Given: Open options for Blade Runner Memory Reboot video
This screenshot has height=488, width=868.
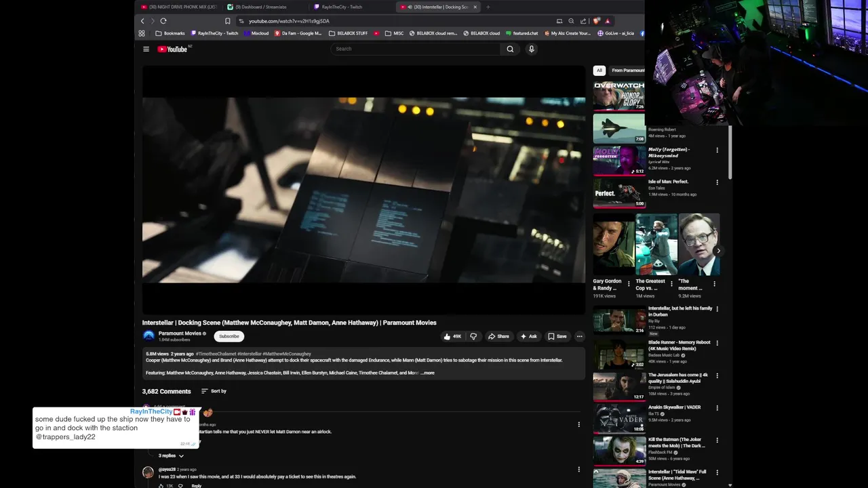Looking at the screenshot, I should click(x=717, y=344).
